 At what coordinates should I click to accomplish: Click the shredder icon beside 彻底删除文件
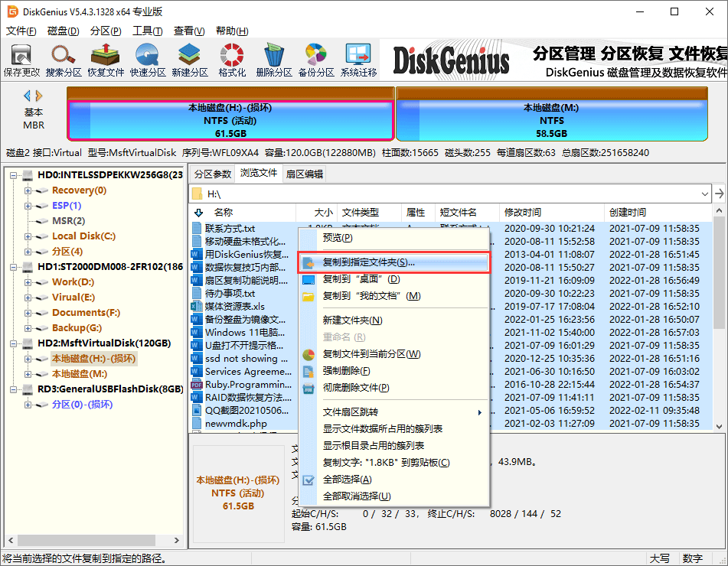coord(309,389)
